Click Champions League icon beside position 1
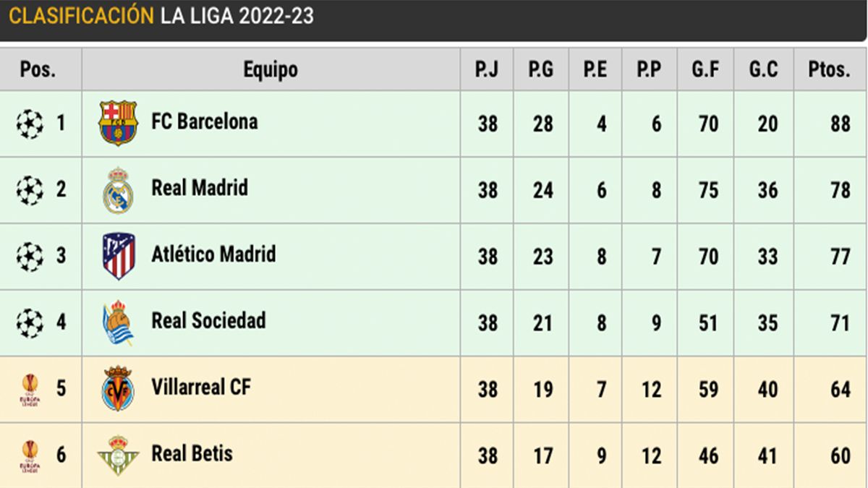Viewport: 868px width, 488px height. click(30, 124)
